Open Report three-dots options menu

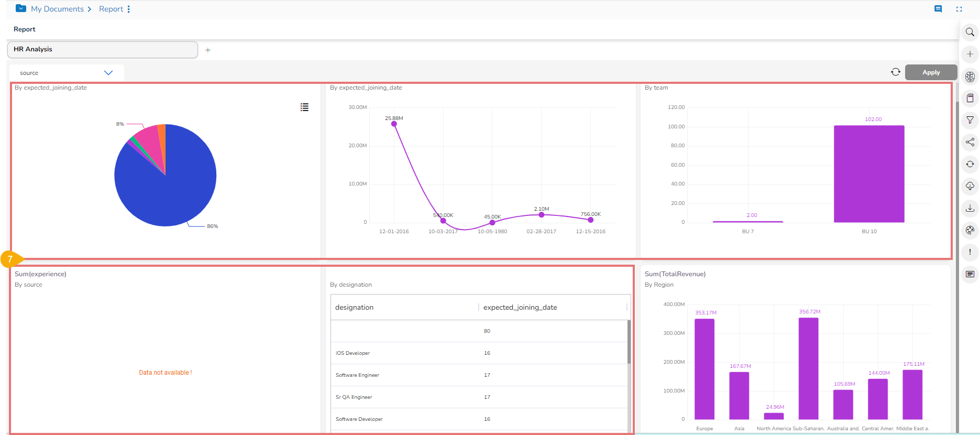pyautogui.click(x=128, y=9)
